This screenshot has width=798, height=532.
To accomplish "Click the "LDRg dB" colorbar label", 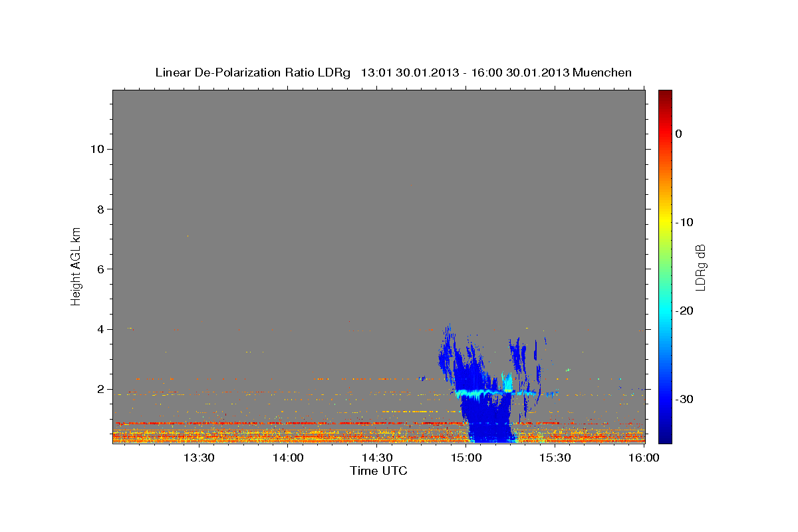I will tap(700, 267).
